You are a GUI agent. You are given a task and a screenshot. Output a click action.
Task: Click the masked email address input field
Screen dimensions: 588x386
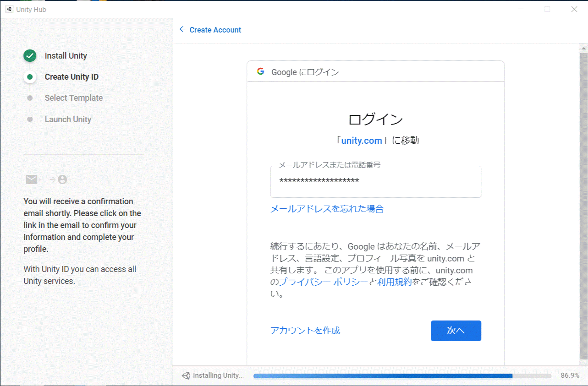click(375, 182)
